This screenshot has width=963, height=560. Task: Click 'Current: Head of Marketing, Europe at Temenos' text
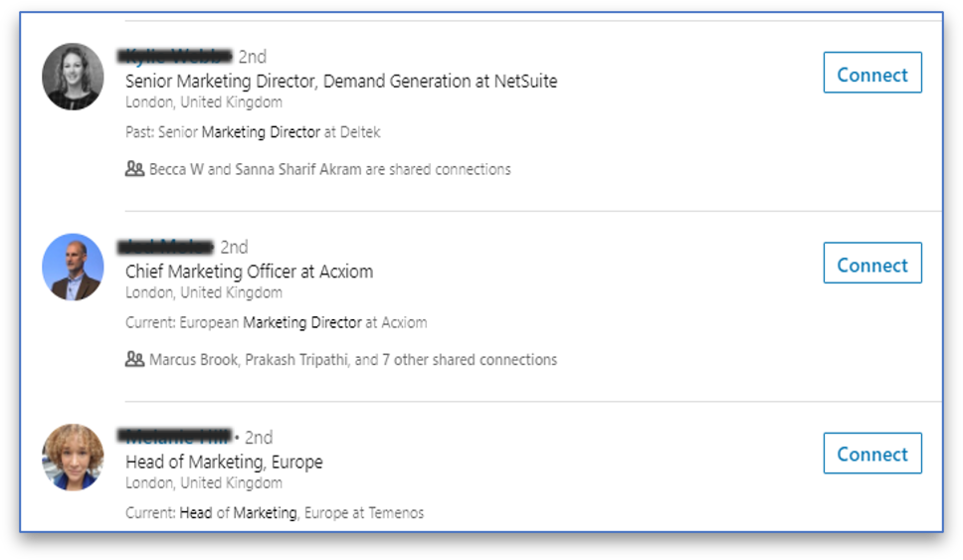275,513
